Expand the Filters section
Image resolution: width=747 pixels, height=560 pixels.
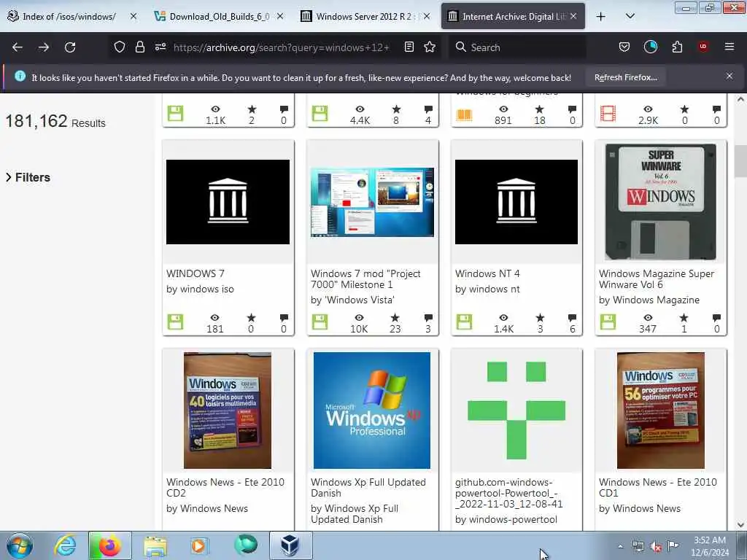(x=28, y=177)
